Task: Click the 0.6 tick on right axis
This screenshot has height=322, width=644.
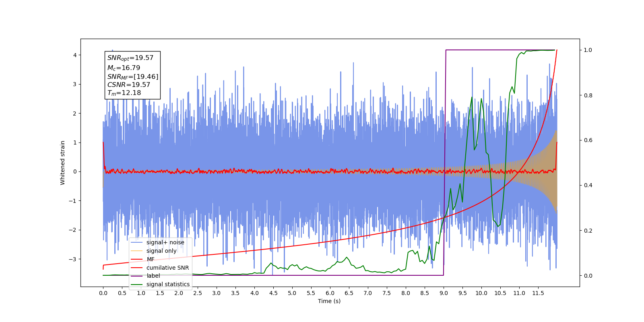Action: (588, 140)
